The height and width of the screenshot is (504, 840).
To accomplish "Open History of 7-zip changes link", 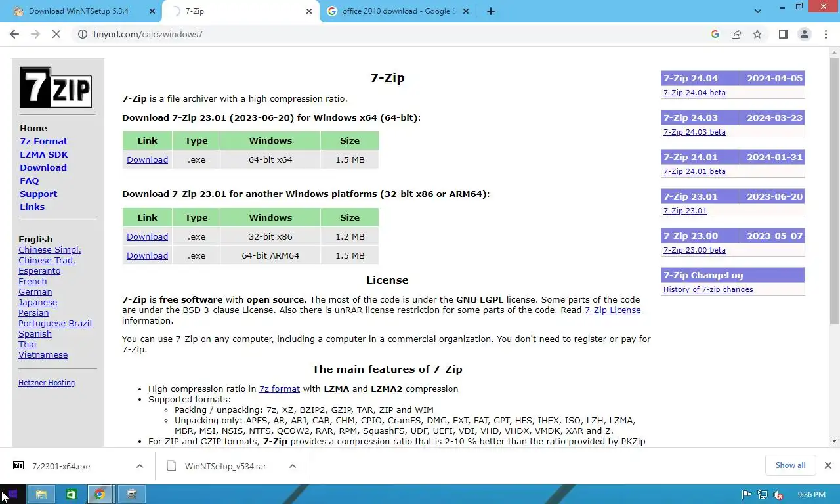I will (708, 289).
